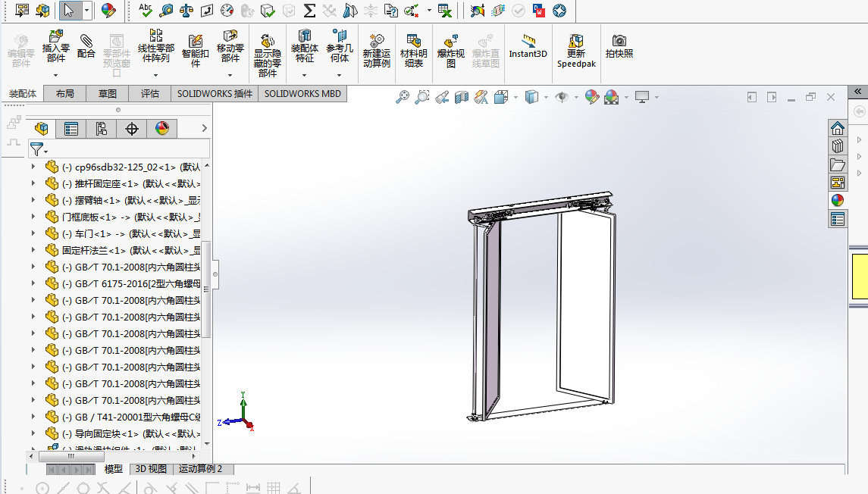Click 更新 Speedpak button

pyautogui.click(x=576, y=51)
